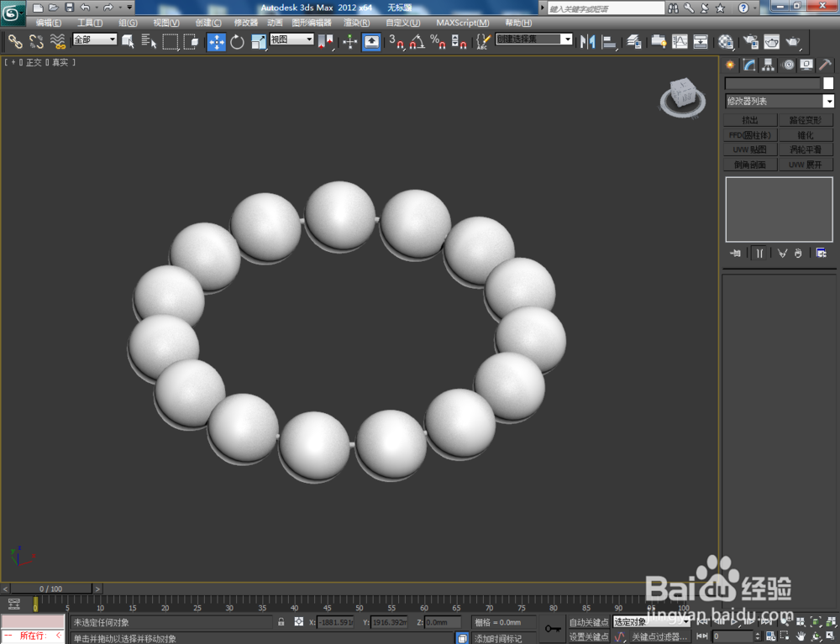Open the 关键点过滤器 key filters dialog
This screenshot has width=840, height=644.
660,636
